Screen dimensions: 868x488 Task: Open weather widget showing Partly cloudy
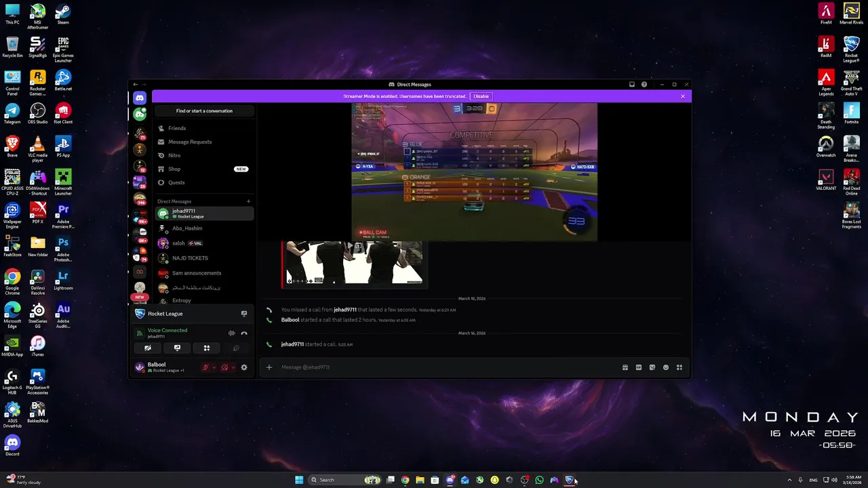(24, 480)
